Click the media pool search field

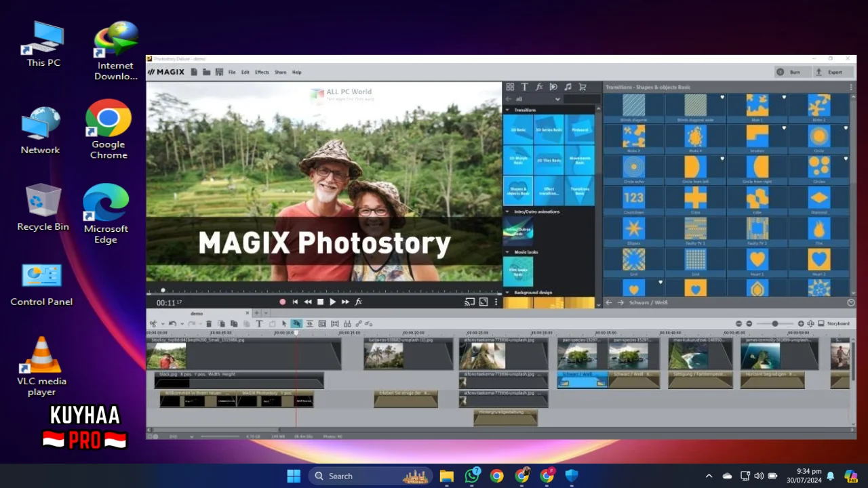coord(582,99)
